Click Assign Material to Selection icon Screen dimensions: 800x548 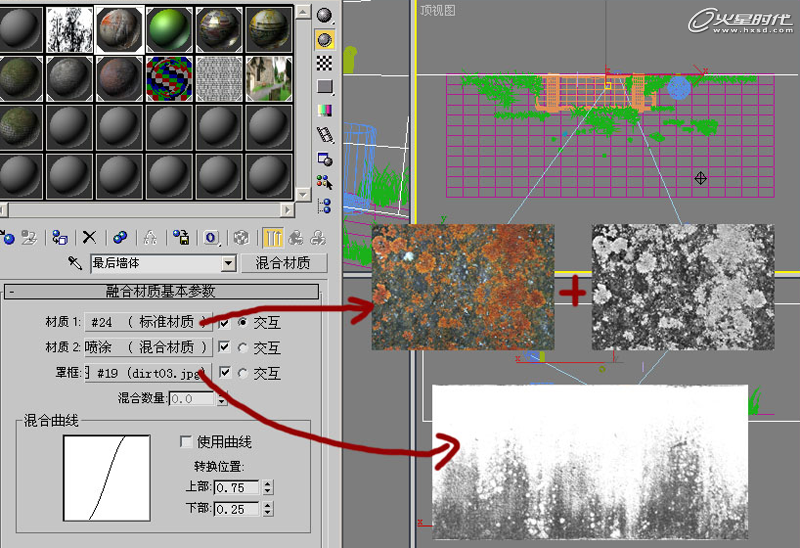(x=60, y=237)
